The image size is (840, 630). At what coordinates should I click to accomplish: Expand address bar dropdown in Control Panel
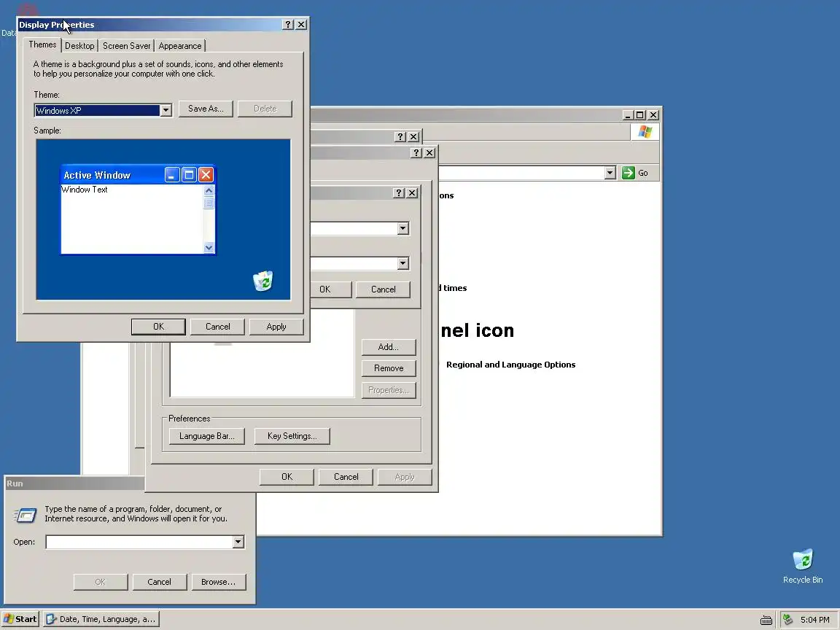[610, 173]
